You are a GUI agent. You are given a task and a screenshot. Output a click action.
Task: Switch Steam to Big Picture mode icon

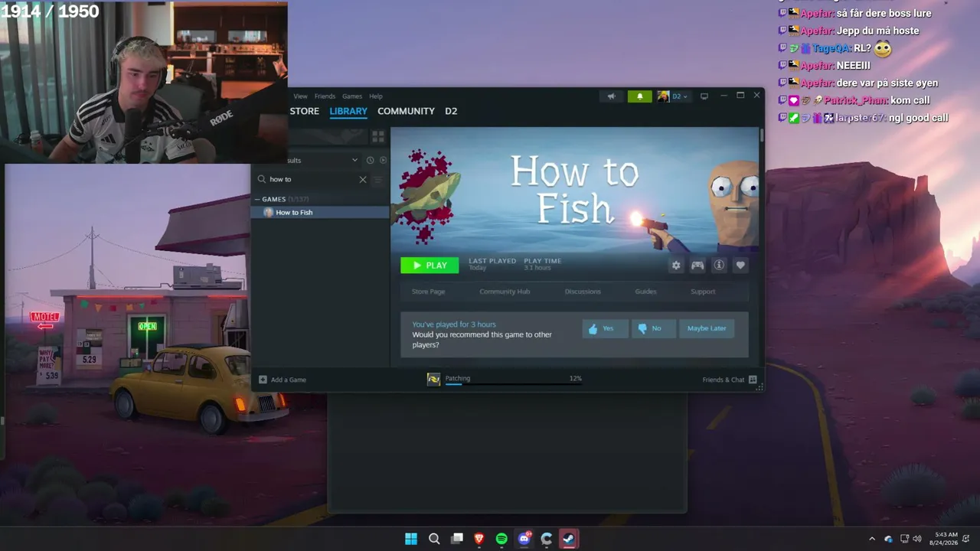tap(704, 96)
